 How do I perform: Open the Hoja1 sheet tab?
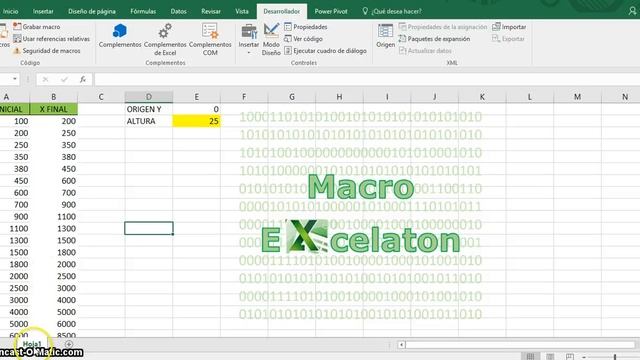pos(32,344)
